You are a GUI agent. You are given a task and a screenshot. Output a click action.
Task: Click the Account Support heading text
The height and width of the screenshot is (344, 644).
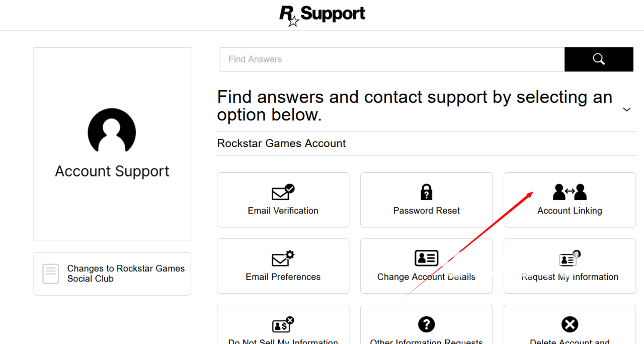pyautogui.click(x=112, y=171)
